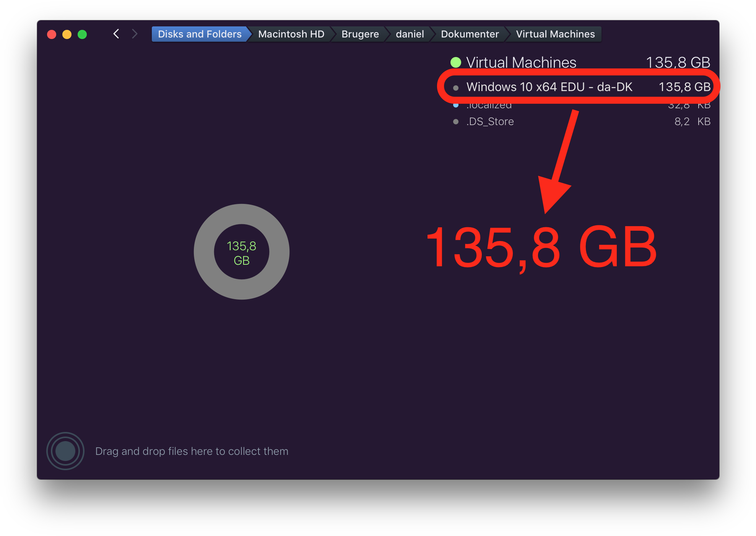Click the Brugere path segment
This screenshot has width=756, height=536.
[359, 34]
